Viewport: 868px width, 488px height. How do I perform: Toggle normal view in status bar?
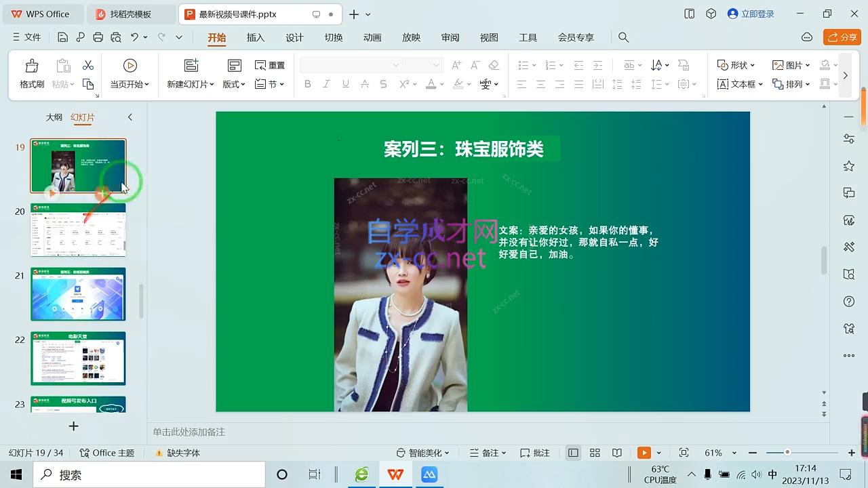[x=573, y=453]
